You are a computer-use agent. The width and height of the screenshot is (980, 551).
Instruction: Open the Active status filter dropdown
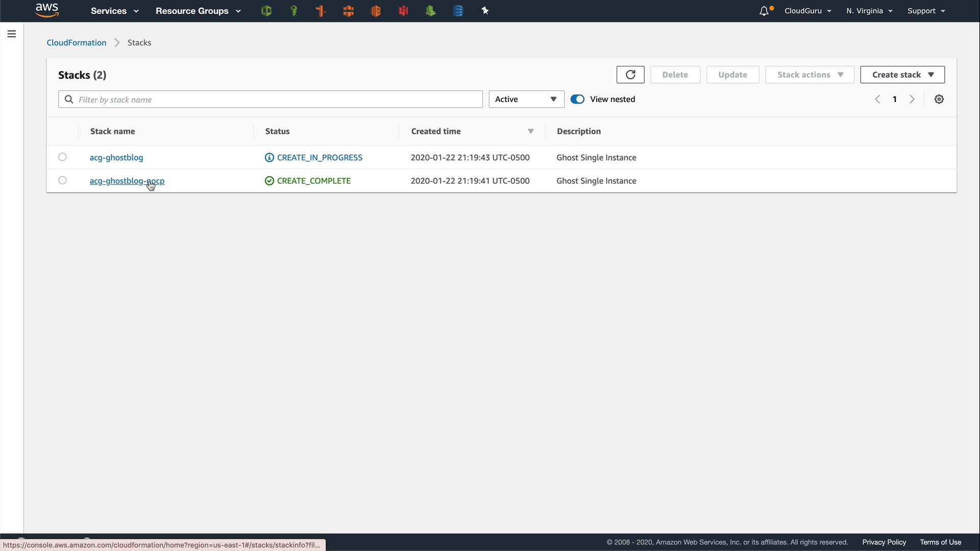point(526,99)
